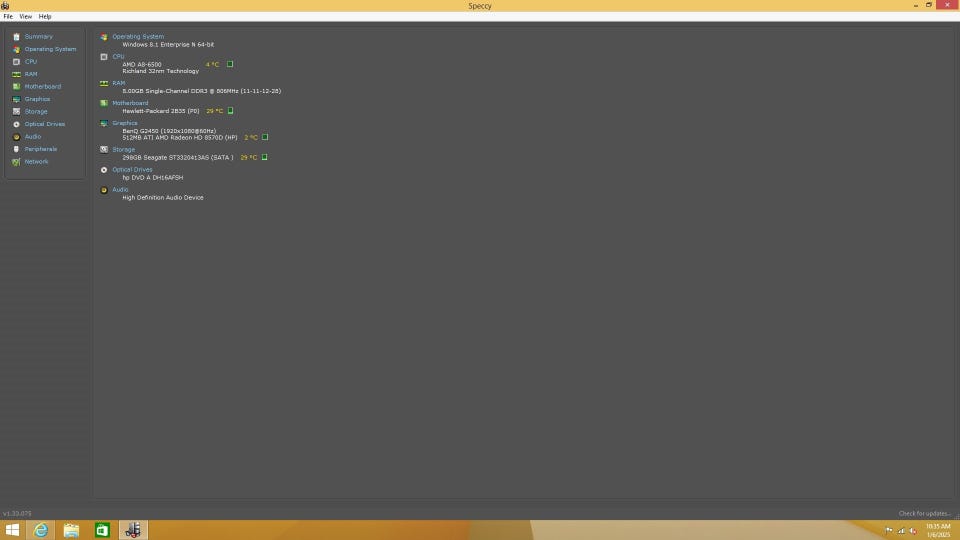Select Graphics in the left sidebar
The width and height of the screenshot is (960, 540).
37,99
